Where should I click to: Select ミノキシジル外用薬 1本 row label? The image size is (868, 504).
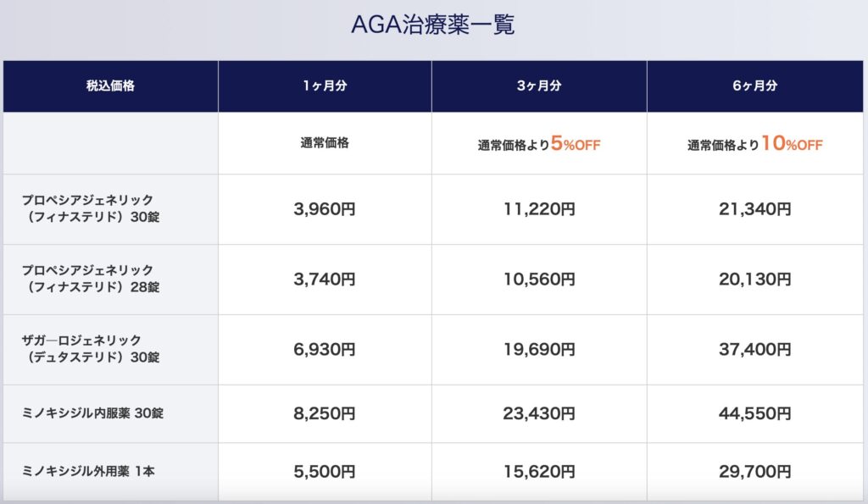pyautogui.click(x=89, y=471)
